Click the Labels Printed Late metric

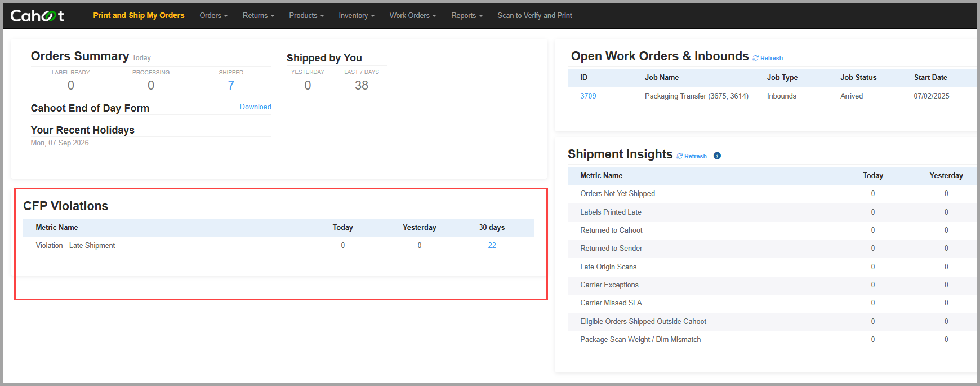(x=611, y=212)
